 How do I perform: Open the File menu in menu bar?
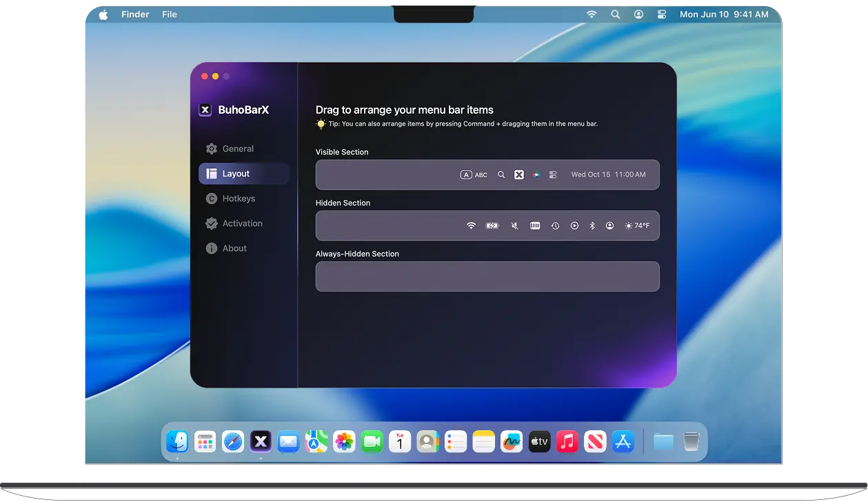pos(170,14)
